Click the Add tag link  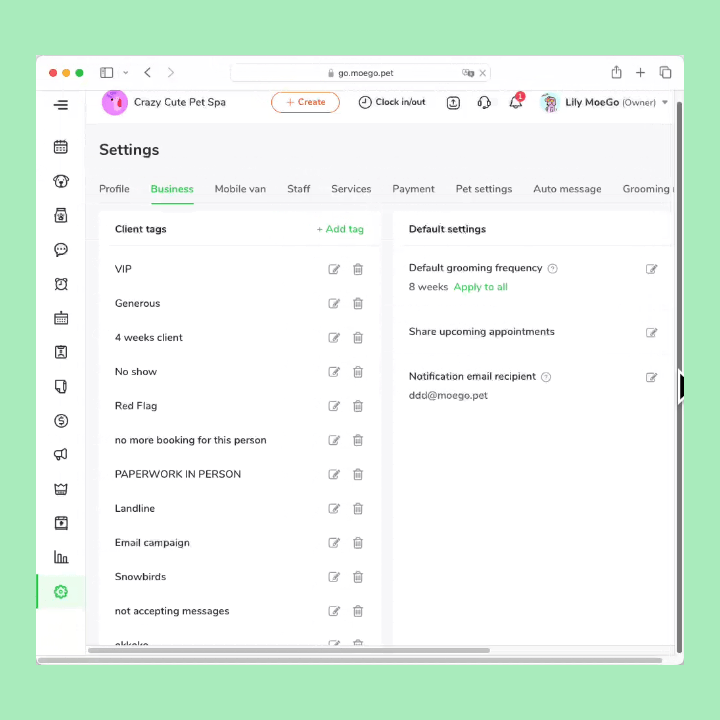tap(340, 229)
